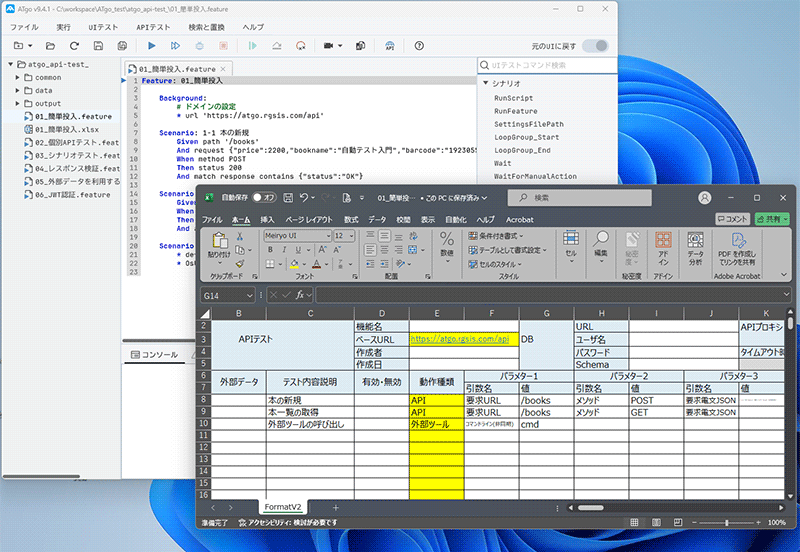The height and width of the screenshot is (552, 800).
Task: Click the video camera record icon
Action: tap(328, 46)
